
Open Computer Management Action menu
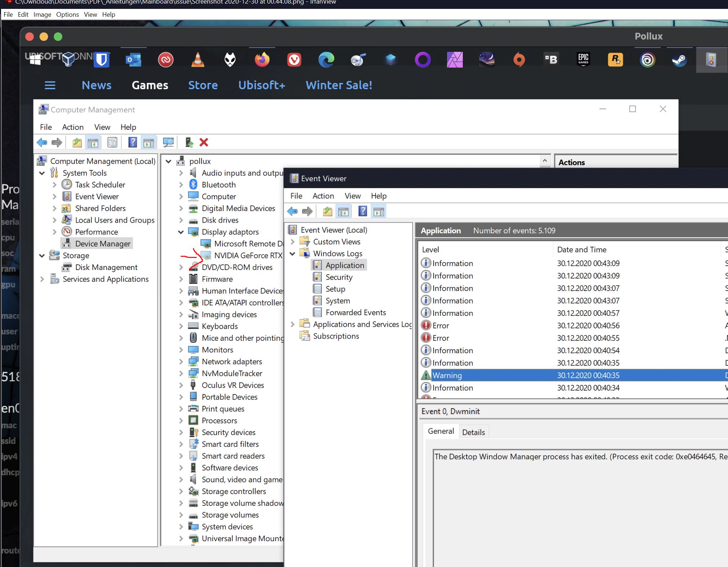point(73,127)
